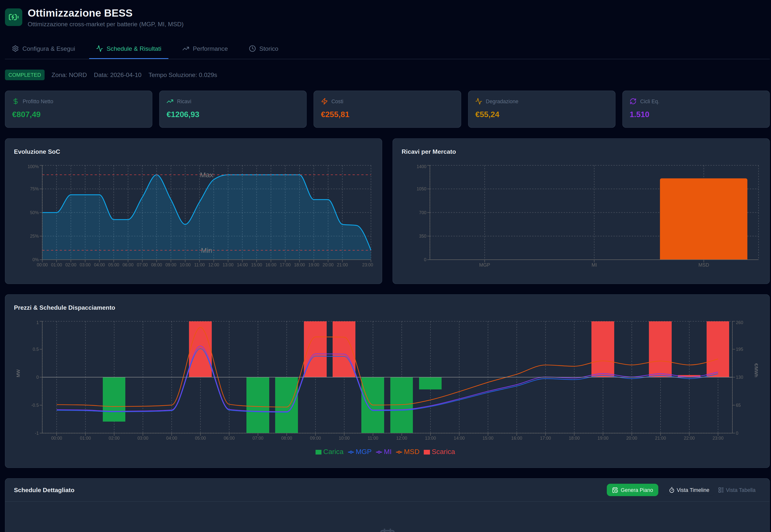Open the Storico tab
The image size is (771, 532).
[x=268, y=48]
